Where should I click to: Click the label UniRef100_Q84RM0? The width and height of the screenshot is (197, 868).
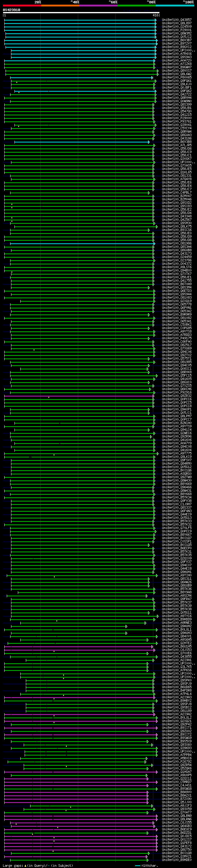point(176,464)
